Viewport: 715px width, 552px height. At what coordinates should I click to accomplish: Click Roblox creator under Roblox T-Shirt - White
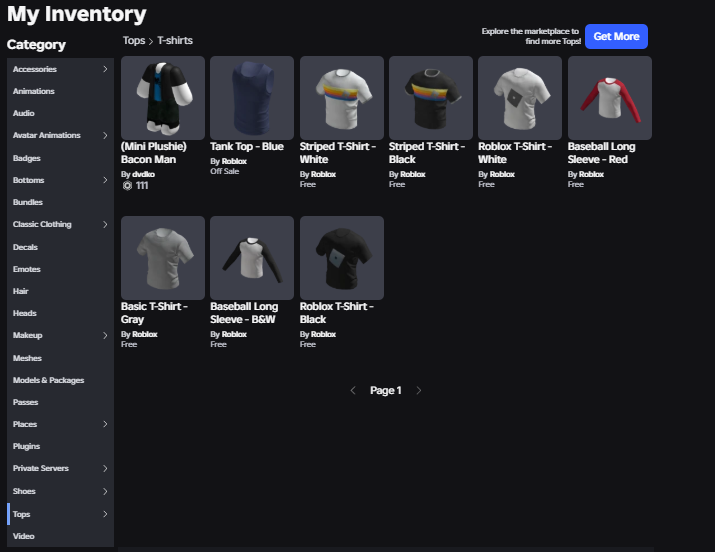[x=502, y=174]
